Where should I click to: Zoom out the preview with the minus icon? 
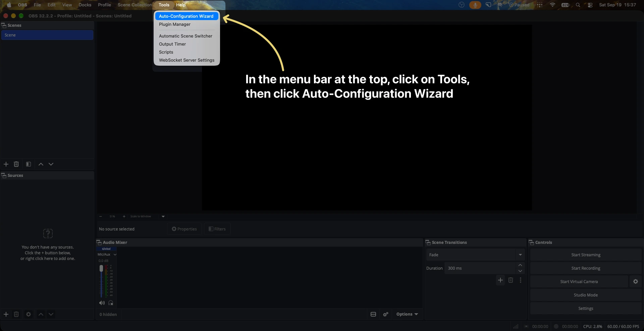click(x=101, y=216)
